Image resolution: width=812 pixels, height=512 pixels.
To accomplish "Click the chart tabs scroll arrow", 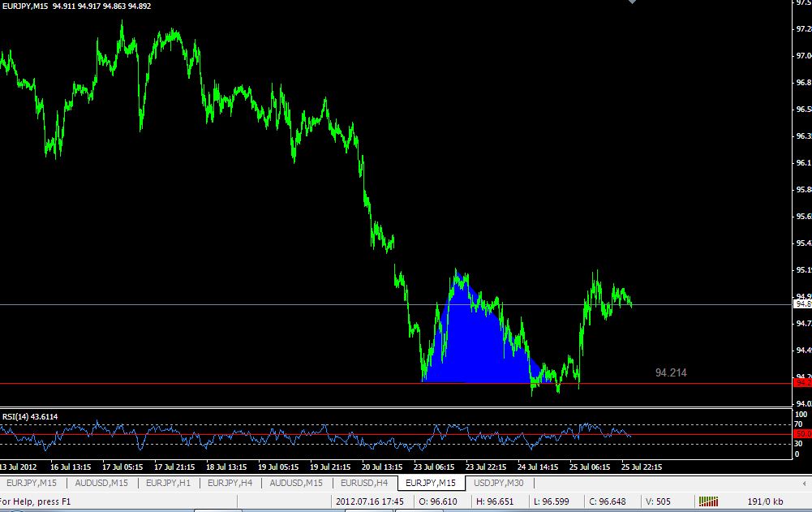I will (804, 484).
